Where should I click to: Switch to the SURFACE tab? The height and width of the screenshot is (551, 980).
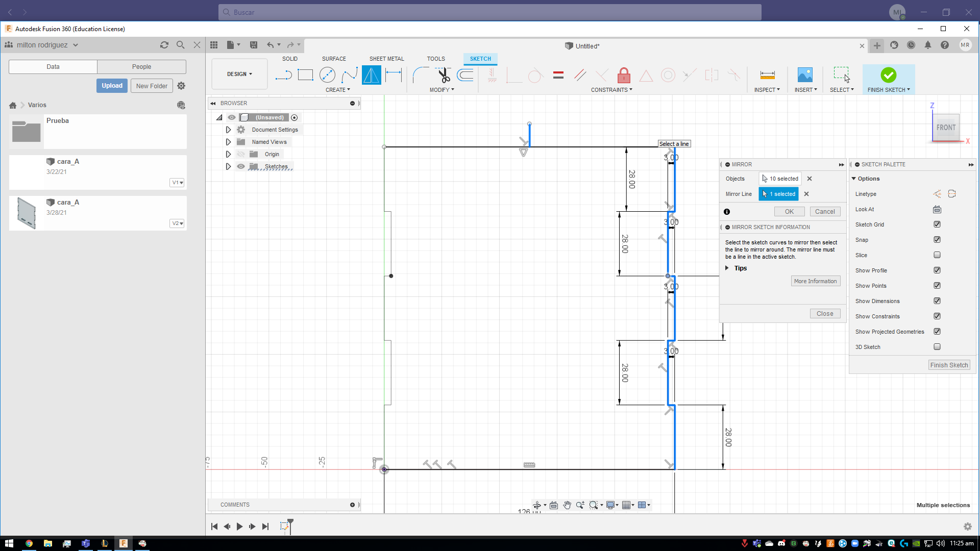334,59
